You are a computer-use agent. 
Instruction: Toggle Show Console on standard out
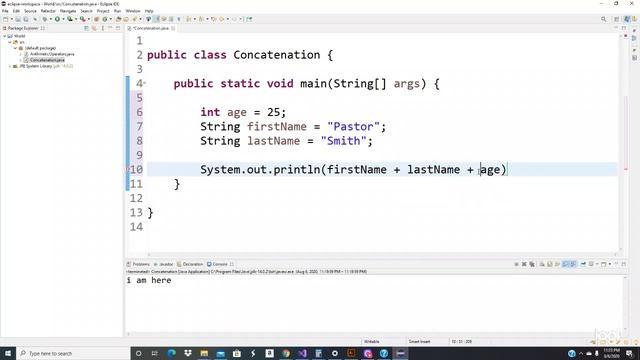[x=565, y=264]
